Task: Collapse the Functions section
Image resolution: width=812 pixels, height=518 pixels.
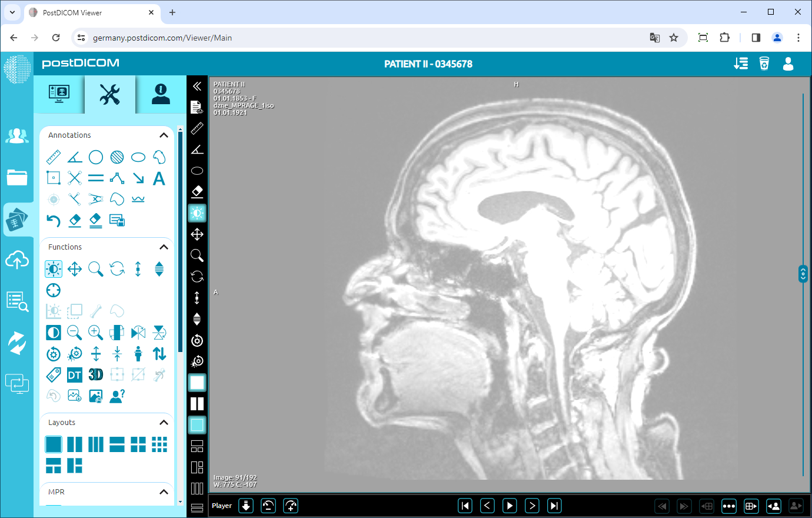Action: [x=164, y=247]
